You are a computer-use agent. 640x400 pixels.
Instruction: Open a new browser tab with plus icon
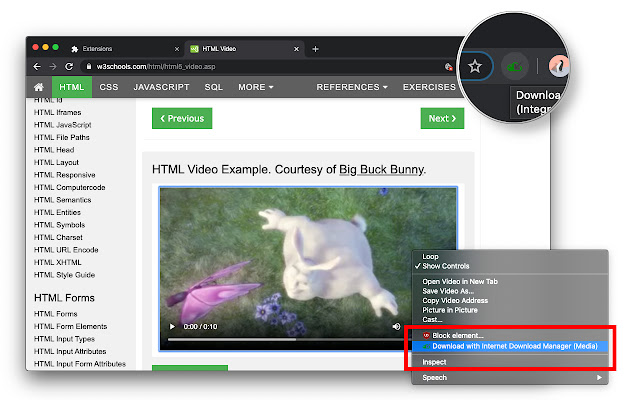(316, 48)
